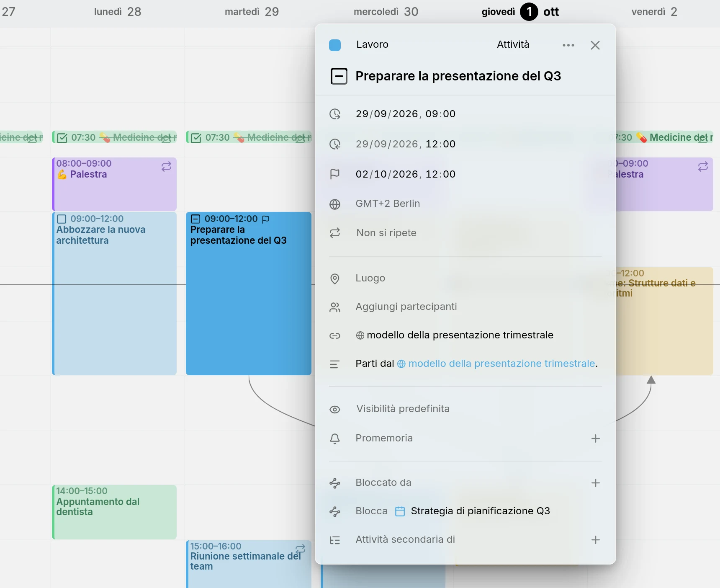Viewport: 720px width, 588px height.
Task: Edit the deadline 02/10/2026, 12:00
Action: 405,174
